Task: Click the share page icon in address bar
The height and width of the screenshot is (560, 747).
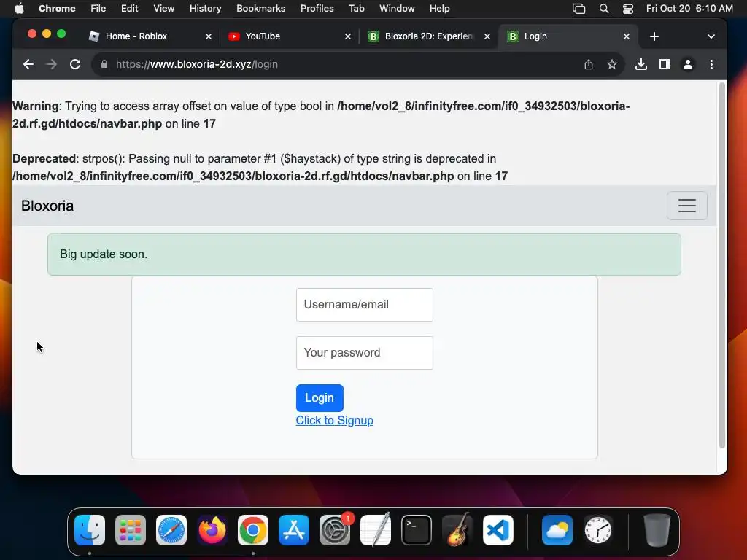Action: click(x=589, y=64)
